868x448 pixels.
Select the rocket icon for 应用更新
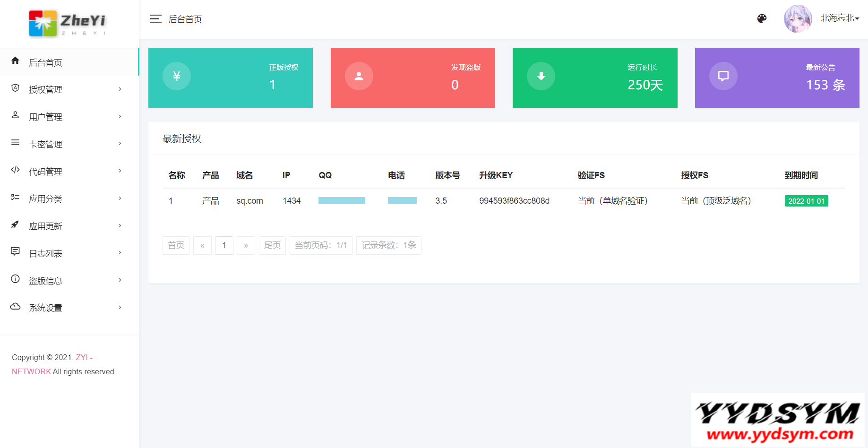15,225
